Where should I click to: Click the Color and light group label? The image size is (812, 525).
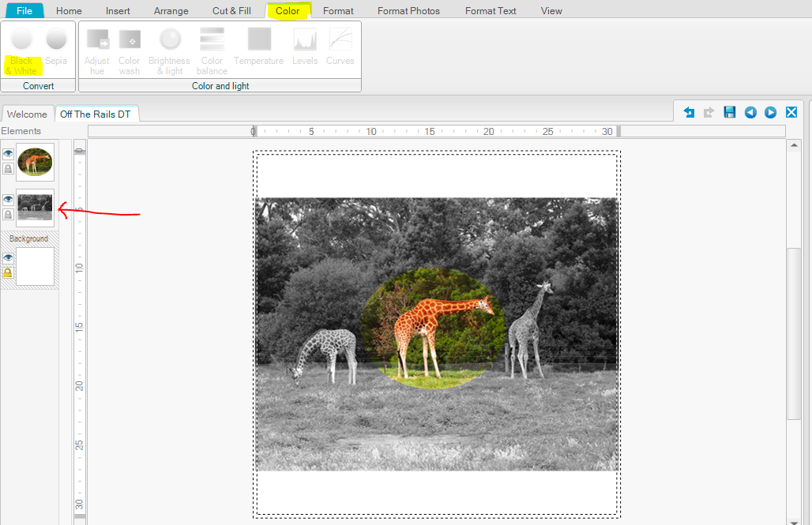tap(220, 86)
